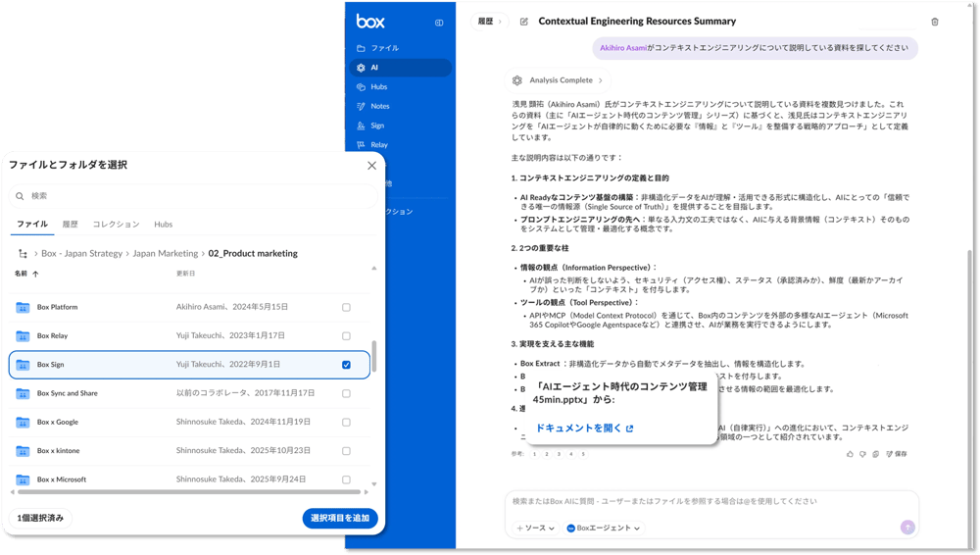Click the Box AI question input field
This screenshot has width=980, height=555.
coord(711,502)
